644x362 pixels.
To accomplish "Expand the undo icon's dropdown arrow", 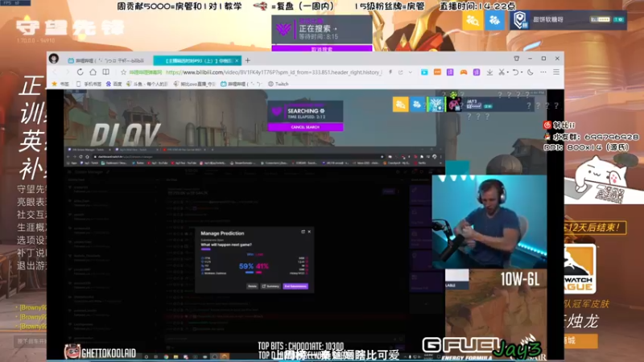I will [521, 72].
